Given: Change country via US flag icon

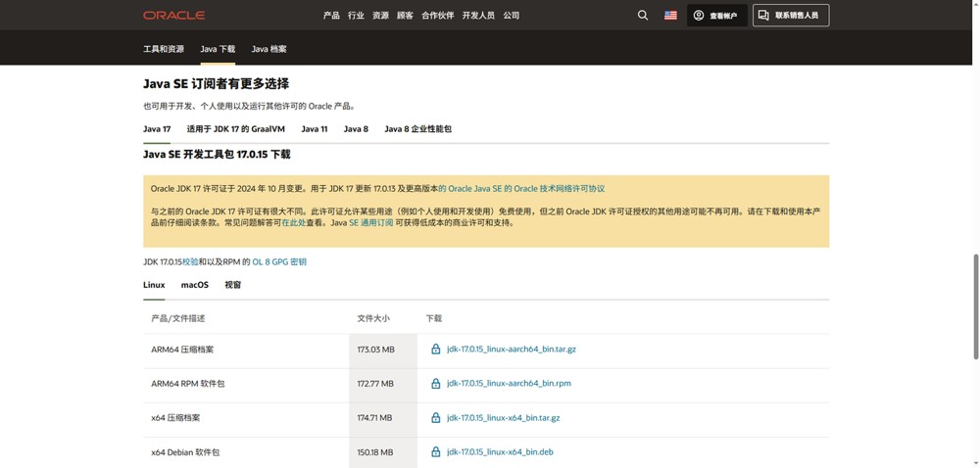Looking at the screenshot, I should coord(670,15).
